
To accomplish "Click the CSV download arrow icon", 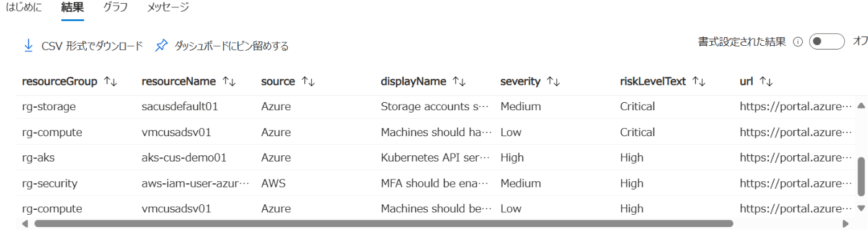I will coord(28,46).
